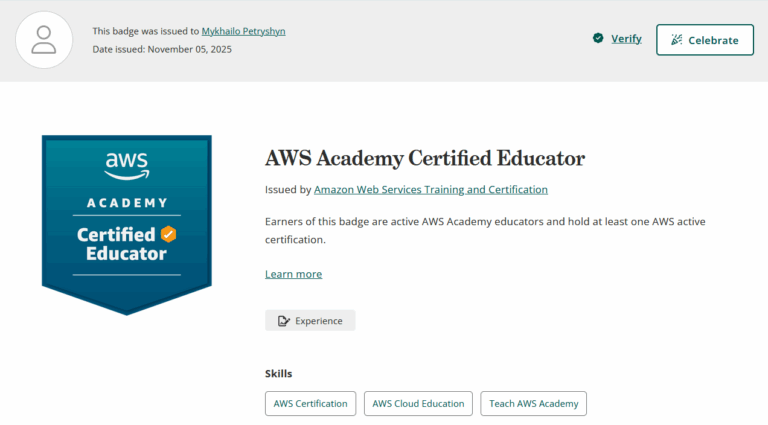Click the pencil icon in Experience button
Viewport: 768px width, 425px height.
pos(284,321)
